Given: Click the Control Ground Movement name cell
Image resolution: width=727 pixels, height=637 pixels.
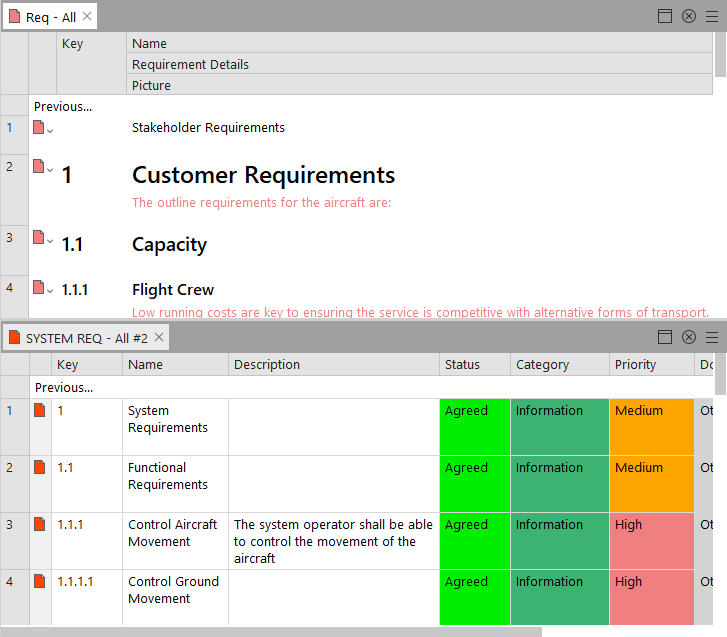Looking at the screenshot, I should (x=175, y=598).
